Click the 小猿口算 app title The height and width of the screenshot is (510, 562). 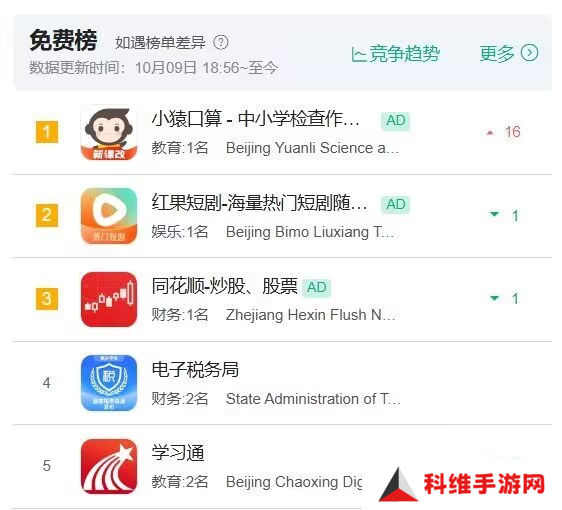[x=256, y=119]
